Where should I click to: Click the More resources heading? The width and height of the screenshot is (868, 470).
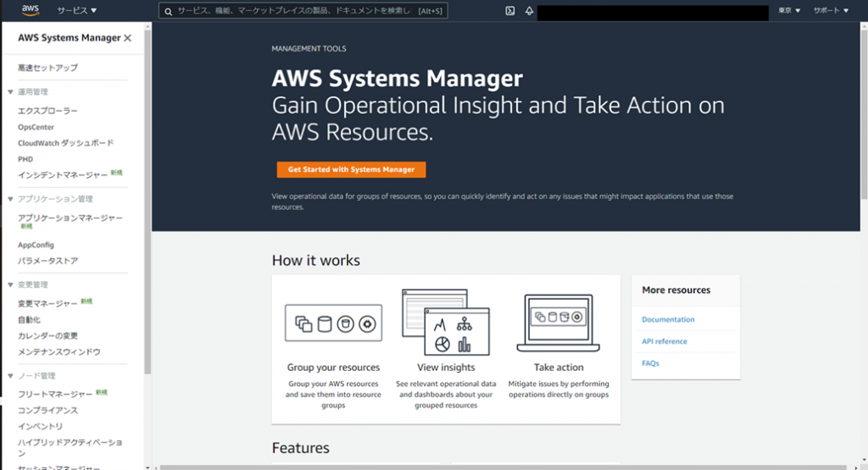676,290
